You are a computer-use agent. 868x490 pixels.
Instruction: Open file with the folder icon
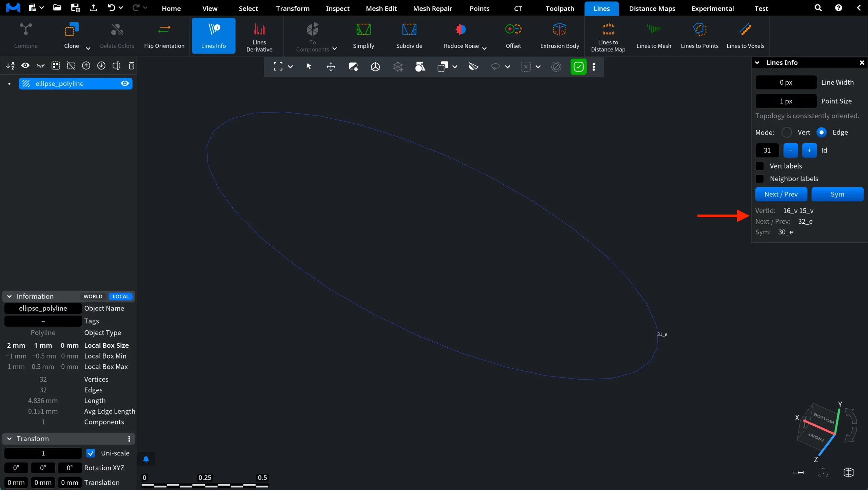coord(57,7)
